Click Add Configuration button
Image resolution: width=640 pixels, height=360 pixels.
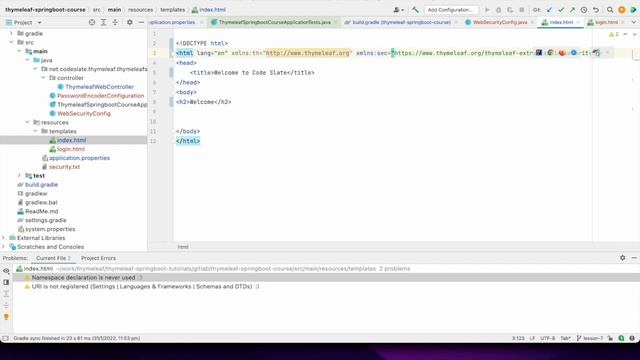tap(451, 10)
